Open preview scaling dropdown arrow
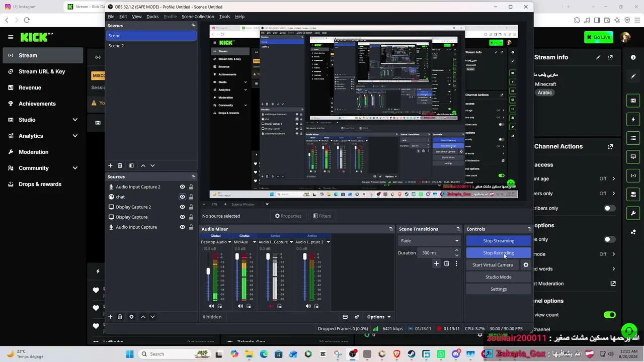 267,204
